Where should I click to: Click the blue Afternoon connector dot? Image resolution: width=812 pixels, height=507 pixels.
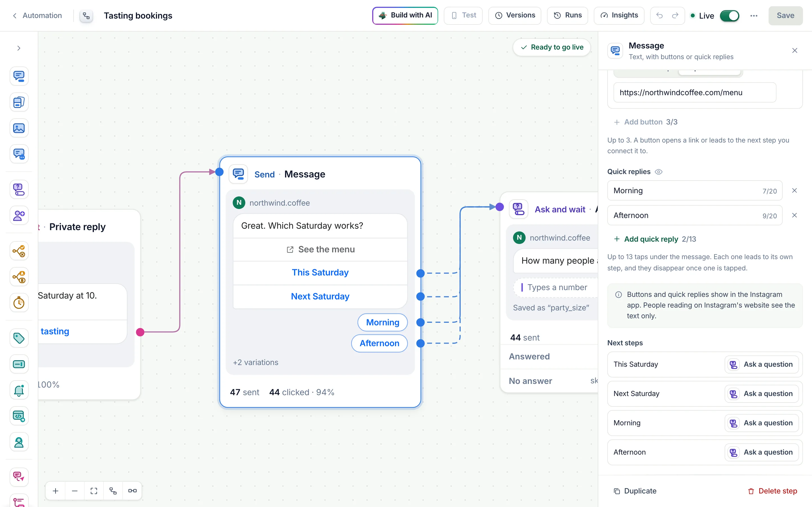[420, 343]
